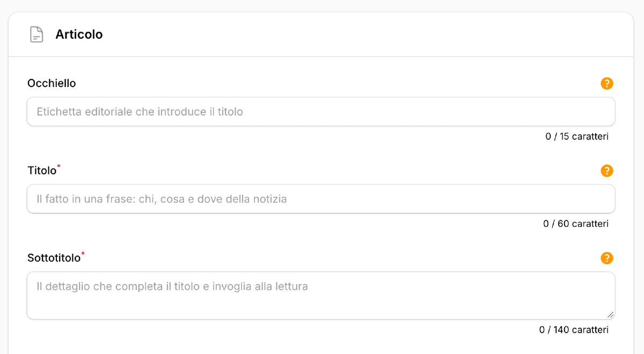Click the Il fatto in una frase placeholder
Image resolution: width=644 pixels, height=354 pixels.
(x=162, y=199)
